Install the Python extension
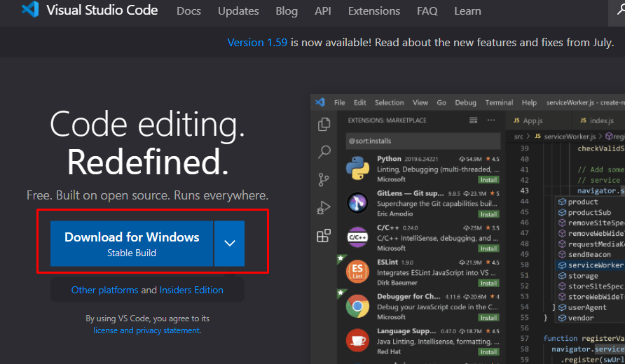Image resolution: width=625 pixels, height=364 pixels. (488, 180)
